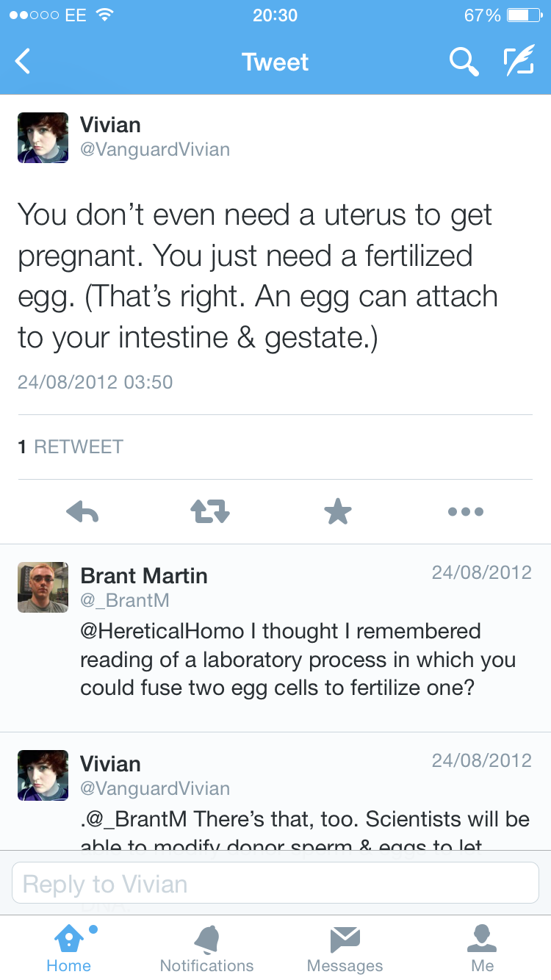Favorite the tweet with star
The image size is (551, 980).
[338, 512]
